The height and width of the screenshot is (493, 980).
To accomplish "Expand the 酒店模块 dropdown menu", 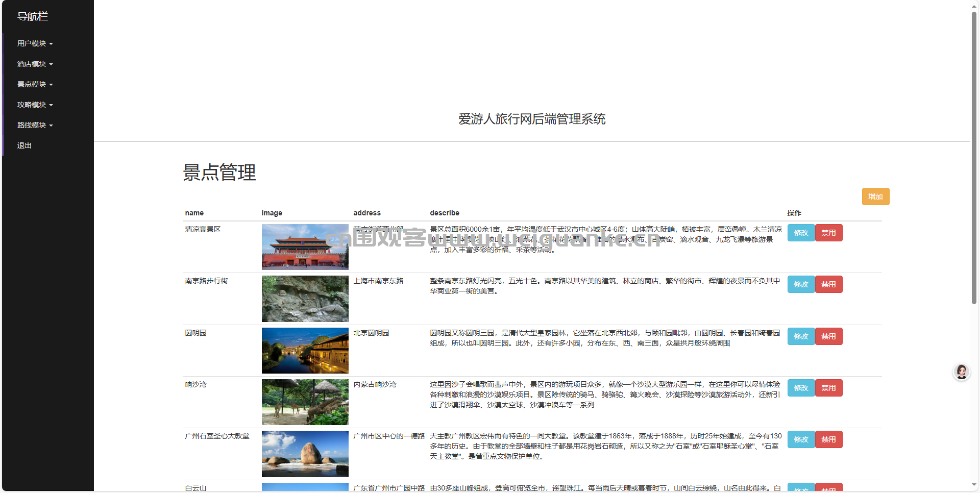I will point(35,64).
